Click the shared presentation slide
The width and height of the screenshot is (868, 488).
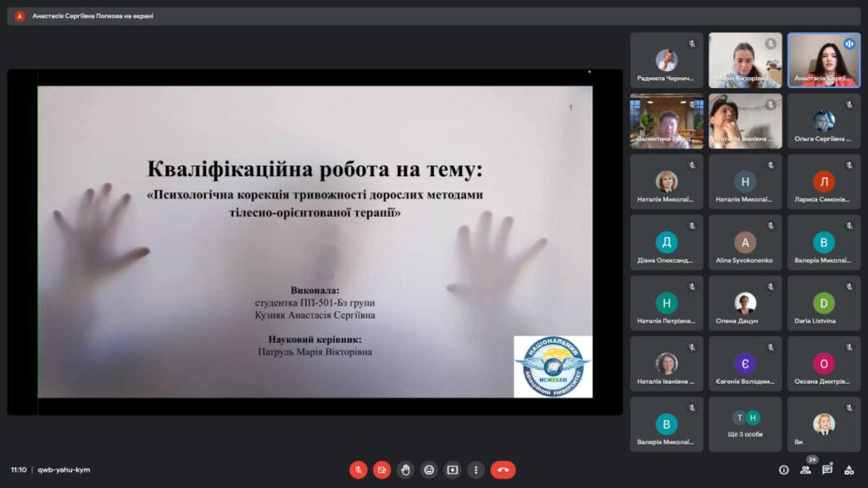click(x=314, y=241)
